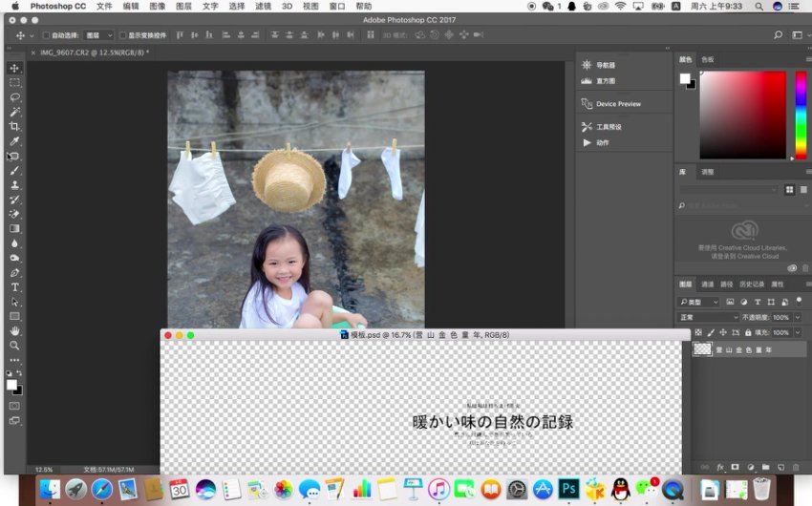The height and width of the screenshot is (506, 812).
Task: Select the Magic Wand tool
Action: [x=14, y=112]
